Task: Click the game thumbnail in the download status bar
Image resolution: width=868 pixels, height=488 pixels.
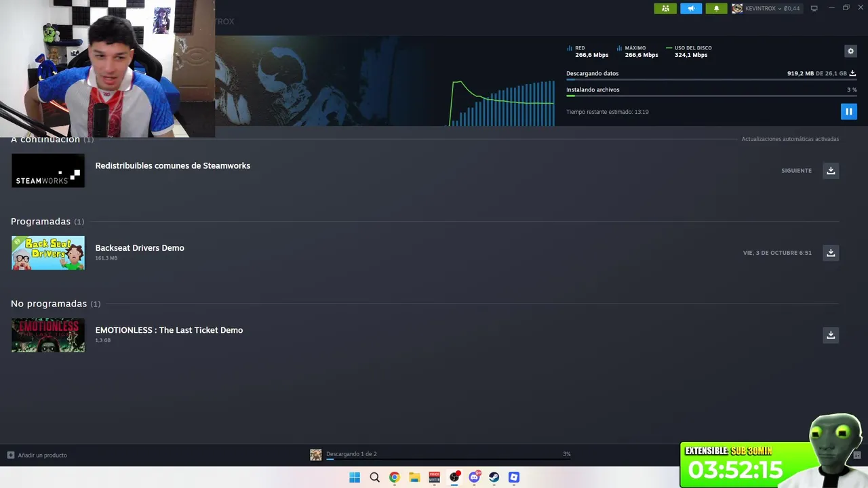Action: point(315,455)
